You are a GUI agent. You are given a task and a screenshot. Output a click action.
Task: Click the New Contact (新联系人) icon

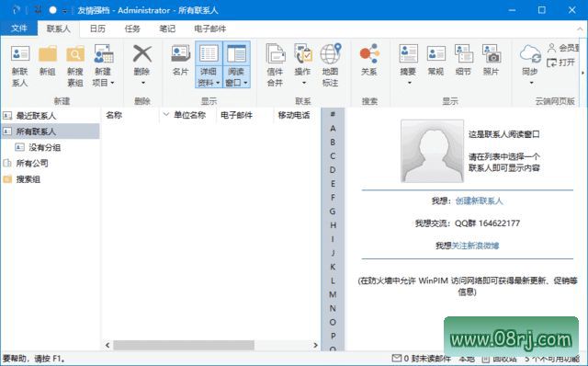click(x=20, y=54)
